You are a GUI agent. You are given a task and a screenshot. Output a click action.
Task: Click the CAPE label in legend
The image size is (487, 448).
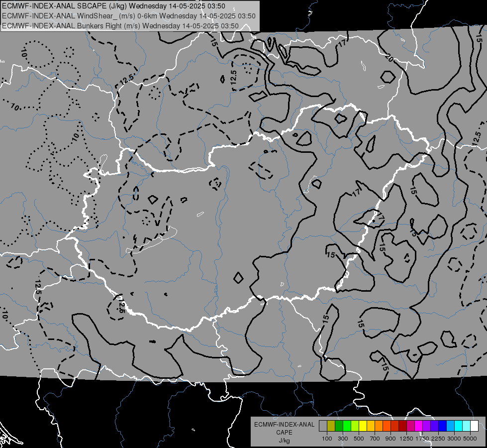pos(284,433)
